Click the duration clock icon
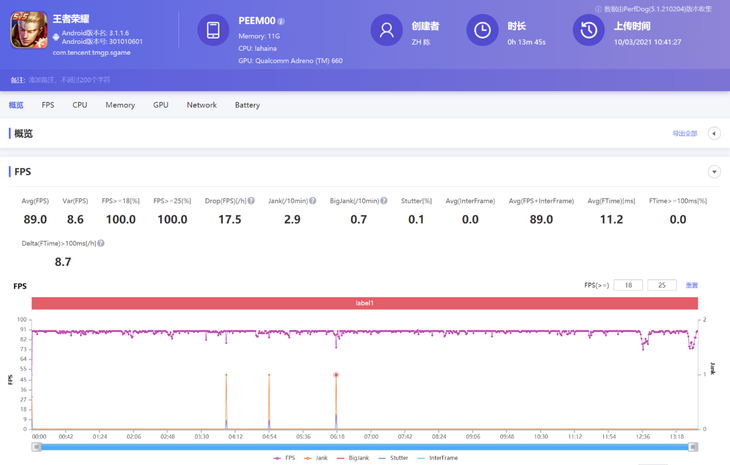This screenshot has width=730, height=465. click(482, 30)
